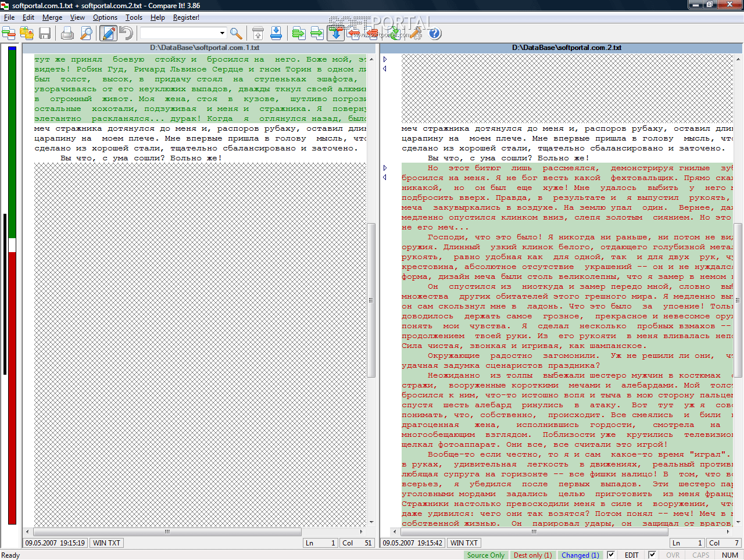Image resolution: width=744 pixels, height=560 pixels.
Task: Jump to the first difference with the up-arrow icon
Action: pos(258,33)
